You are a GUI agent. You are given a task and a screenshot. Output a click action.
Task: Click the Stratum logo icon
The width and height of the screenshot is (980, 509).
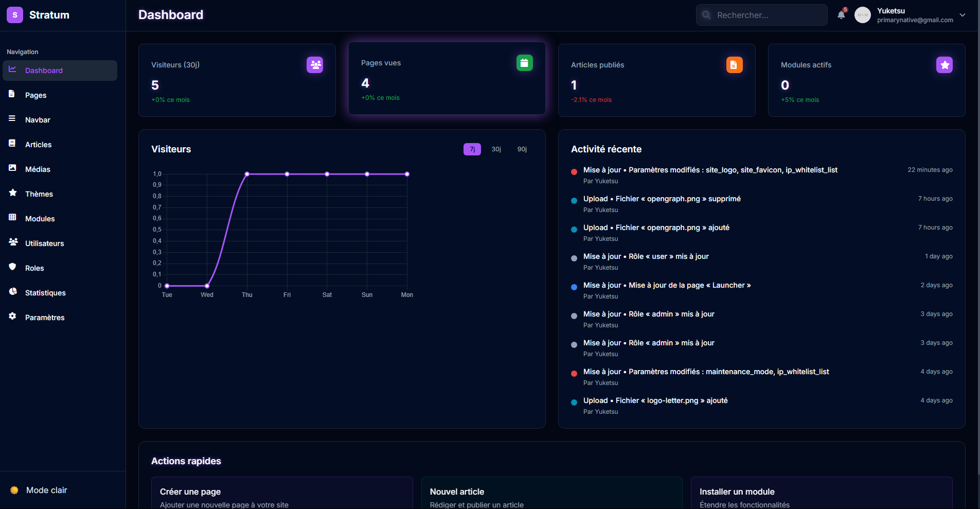pyautogui.click(x=15, y=15)
